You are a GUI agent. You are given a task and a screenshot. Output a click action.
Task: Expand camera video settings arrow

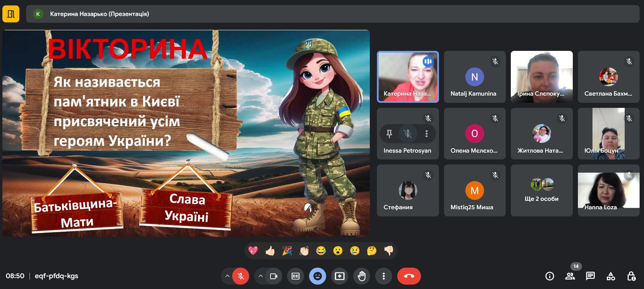click(260, 276)
